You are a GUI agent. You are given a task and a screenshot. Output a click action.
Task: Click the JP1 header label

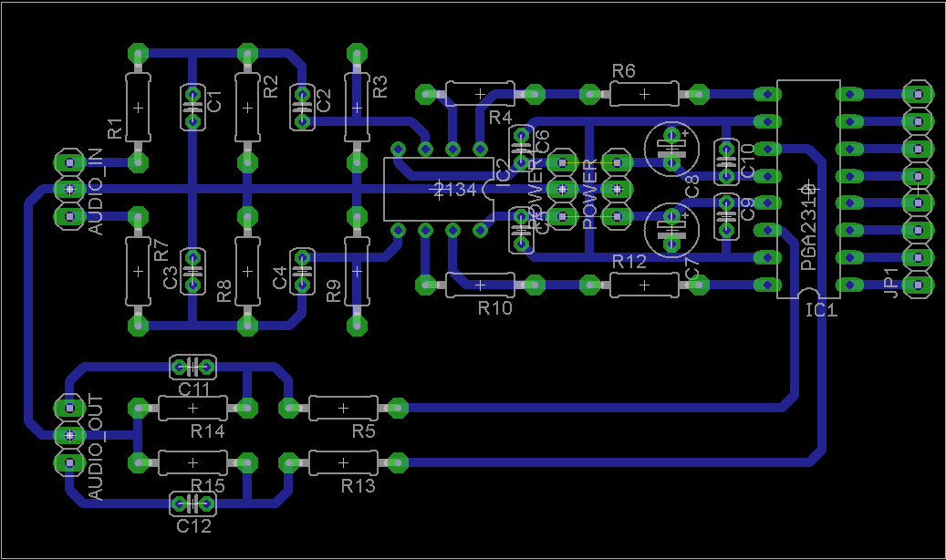[x=891, y=283]
